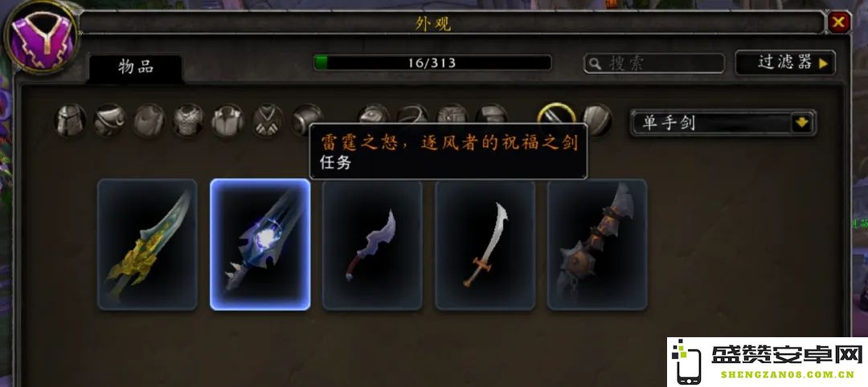Switch to the Off Hand shield slot
The width and height of the screenshot is (868, 387).
pyautogui.click(x=597, y=120)
